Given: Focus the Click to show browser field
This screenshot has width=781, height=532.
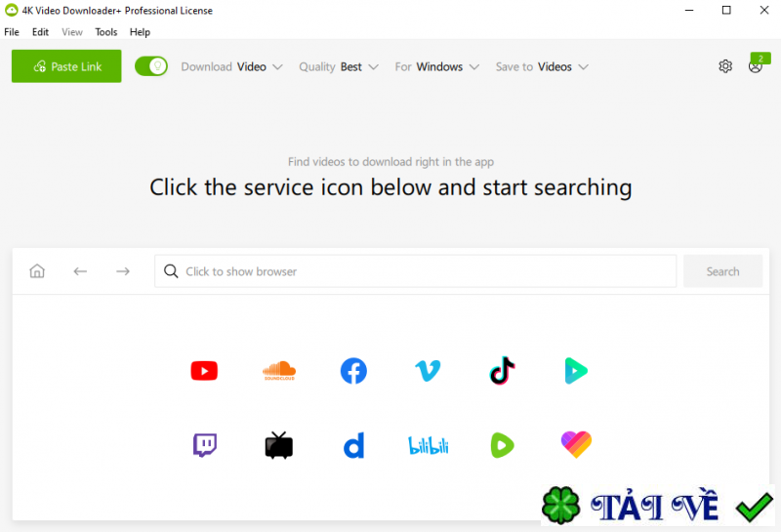Looking at the screenshot, I should (416, 271).
